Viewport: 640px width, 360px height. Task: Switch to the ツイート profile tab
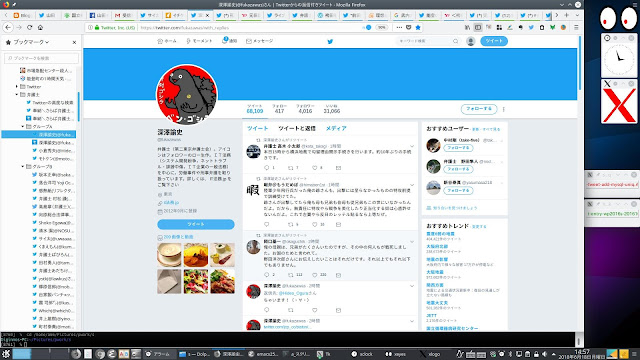(258, 129)
